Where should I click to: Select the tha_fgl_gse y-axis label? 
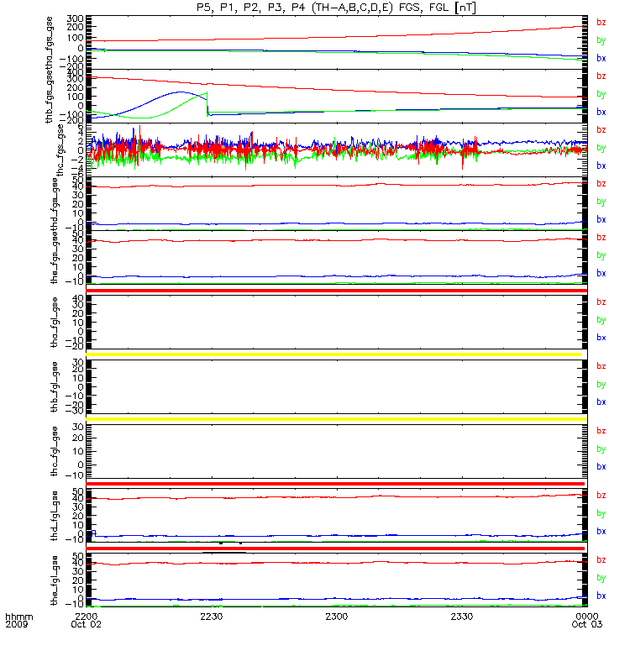(55, 323)
